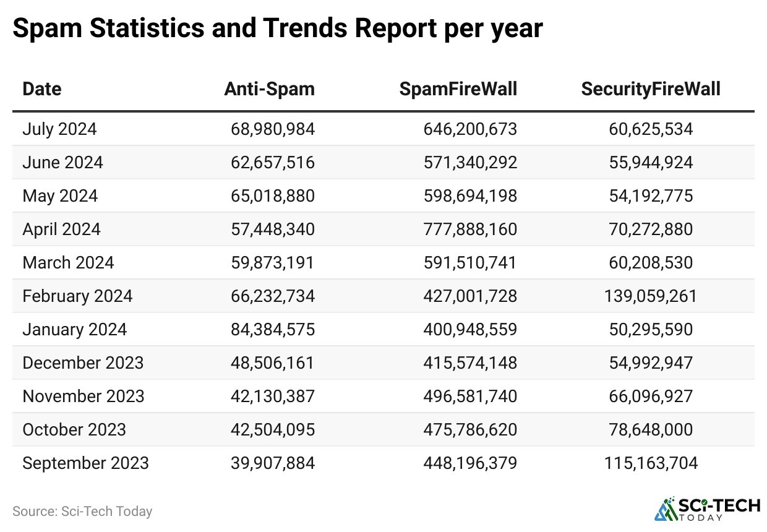Viewport: 767px width, 532px height.
Task: Select the September 2023 row label
Action: click(86, 463)
